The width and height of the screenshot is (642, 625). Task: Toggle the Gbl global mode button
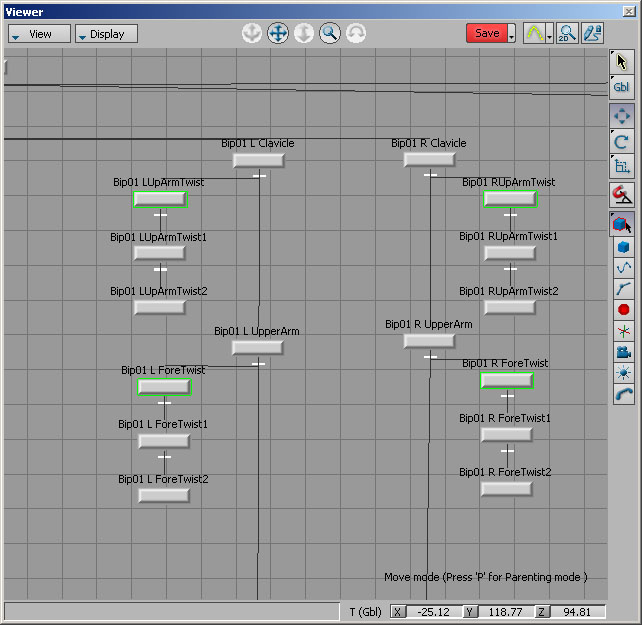tap(622, 87)
